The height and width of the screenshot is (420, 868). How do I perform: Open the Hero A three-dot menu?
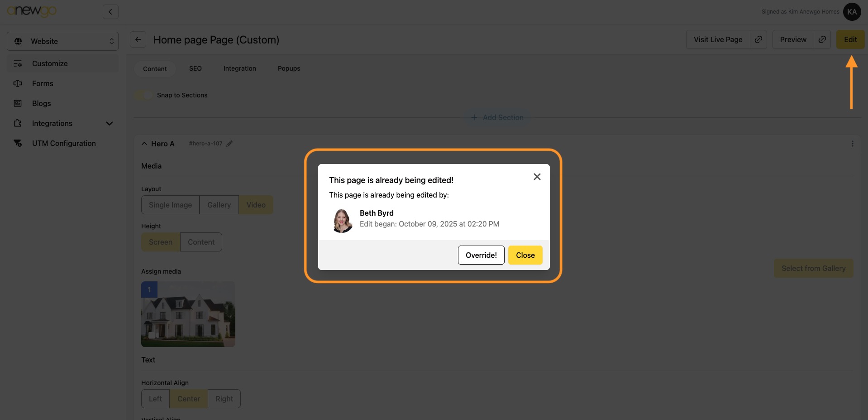tap(852, 144)
